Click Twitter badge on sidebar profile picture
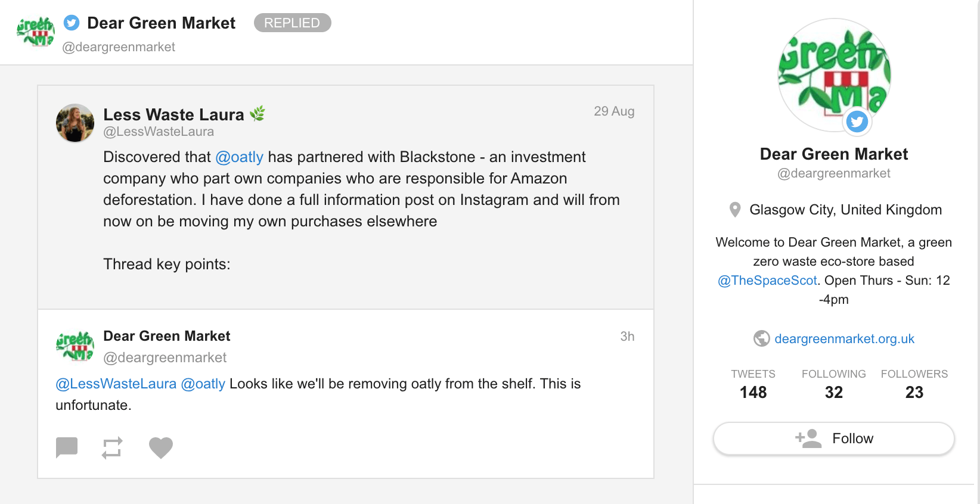 click(857, 122)
